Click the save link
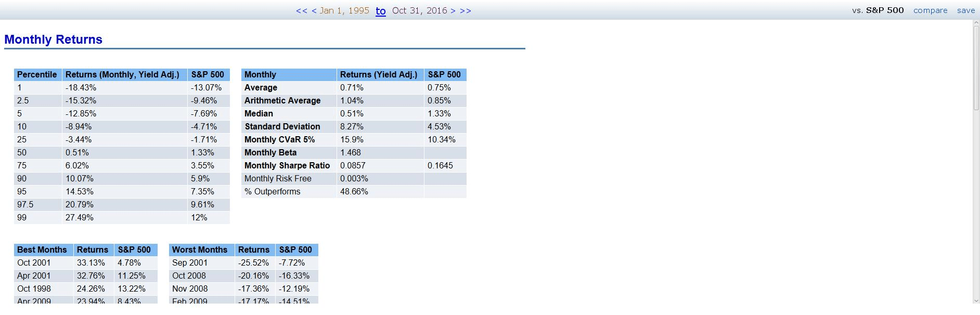980x315 pixels. pos(966,10)
